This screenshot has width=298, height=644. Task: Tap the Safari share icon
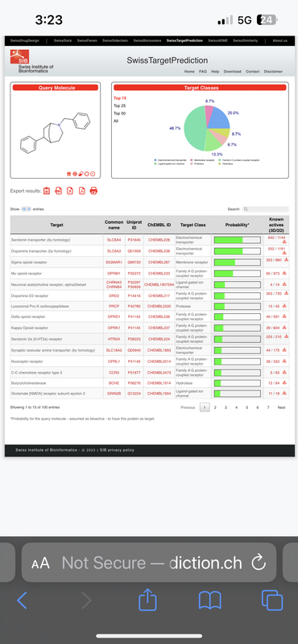pyautogui.click(x=147, y=601)
